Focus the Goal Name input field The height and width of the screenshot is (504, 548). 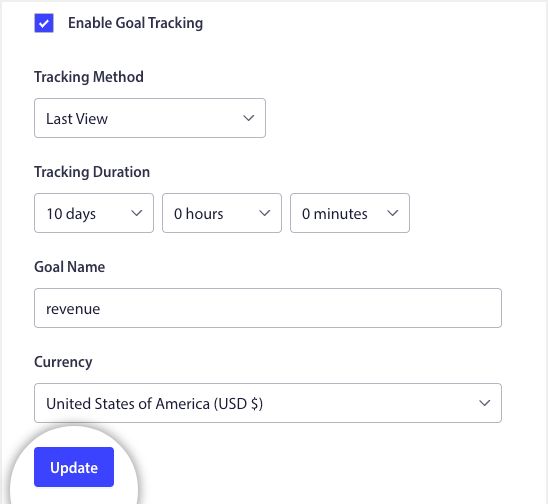(x=268, y=308)
